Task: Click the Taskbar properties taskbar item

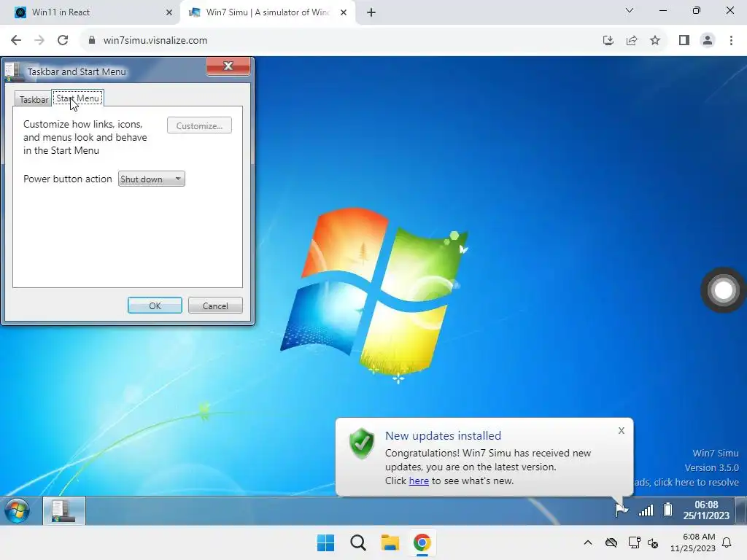Action: (x=64, y=511)
